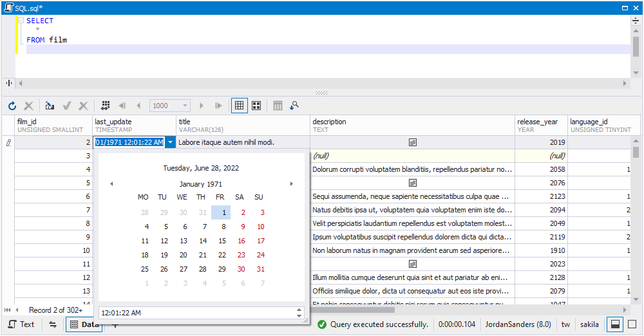Select January 31 in the calendar

click(x=260, y=269)
